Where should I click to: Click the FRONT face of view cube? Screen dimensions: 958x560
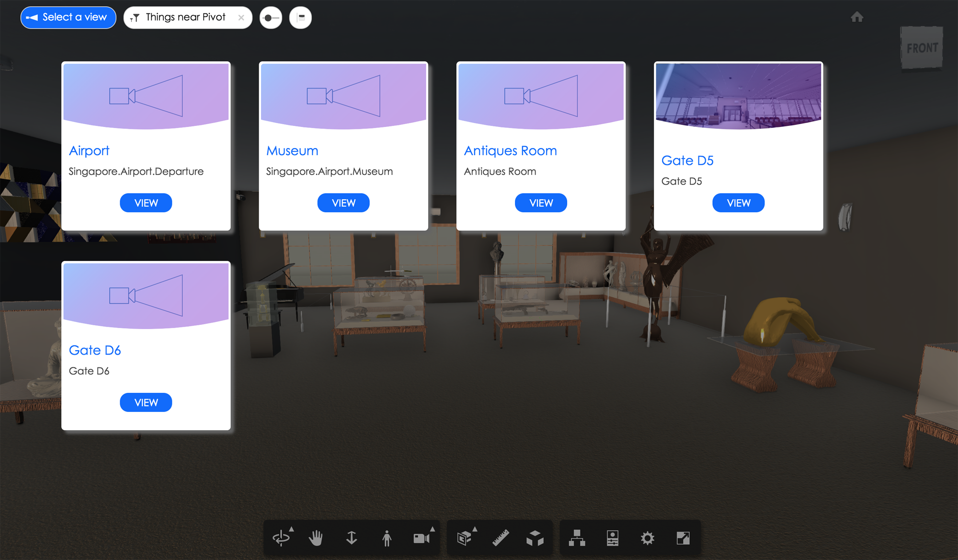[x=922, y=48]
